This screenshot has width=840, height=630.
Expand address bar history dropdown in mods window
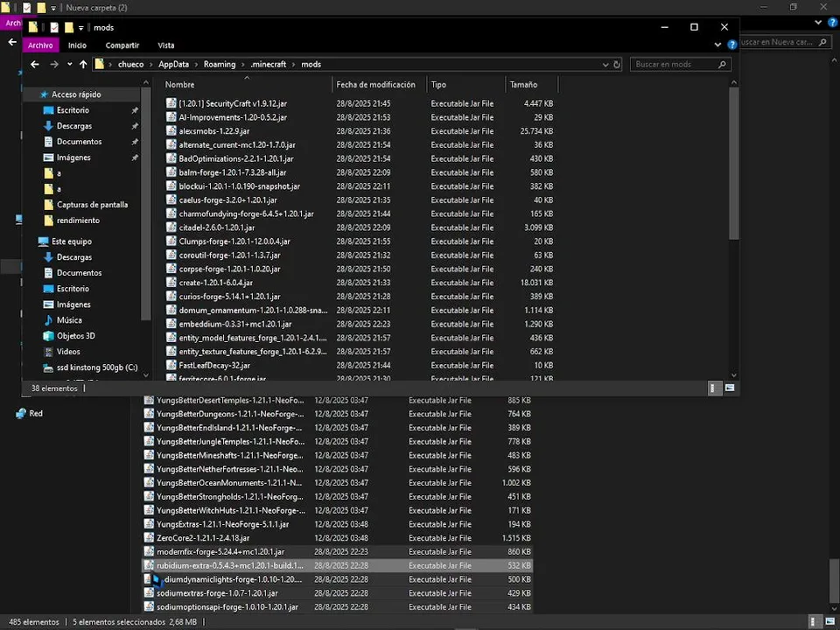coord(605,64)
